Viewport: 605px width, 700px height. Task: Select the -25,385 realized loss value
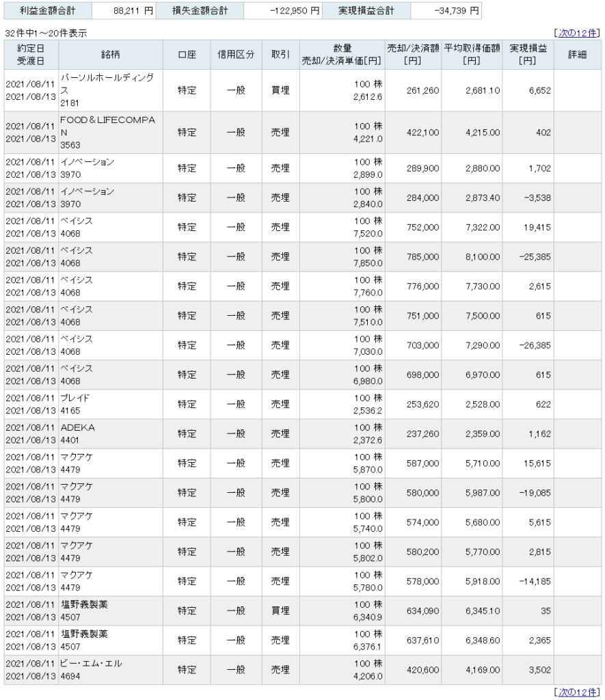535,257
